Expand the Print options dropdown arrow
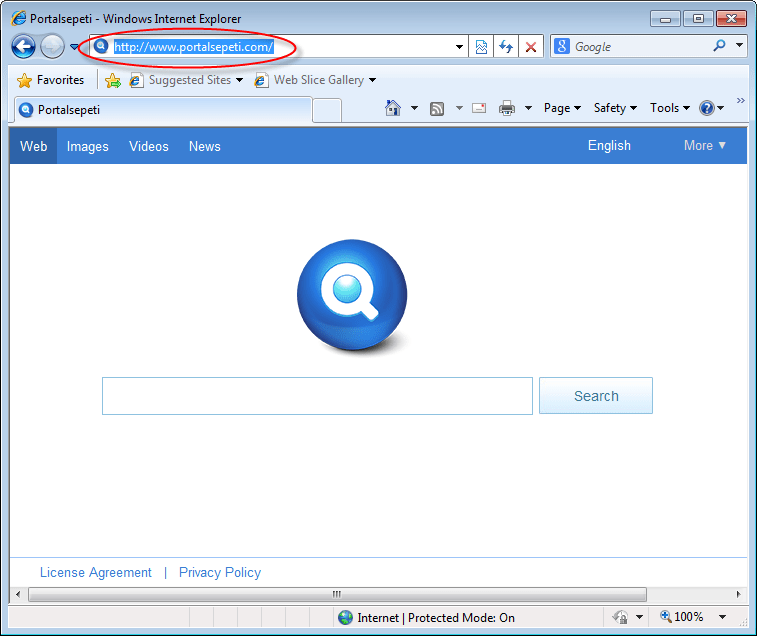Viewport: 757px width, 636px height. point(528,108)
